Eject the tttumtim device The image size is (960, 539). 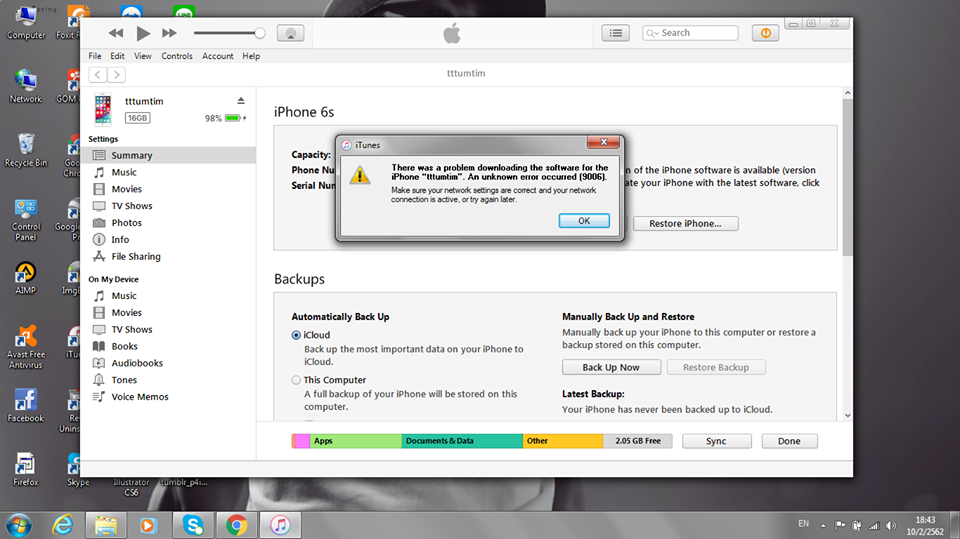pos(241,100)
